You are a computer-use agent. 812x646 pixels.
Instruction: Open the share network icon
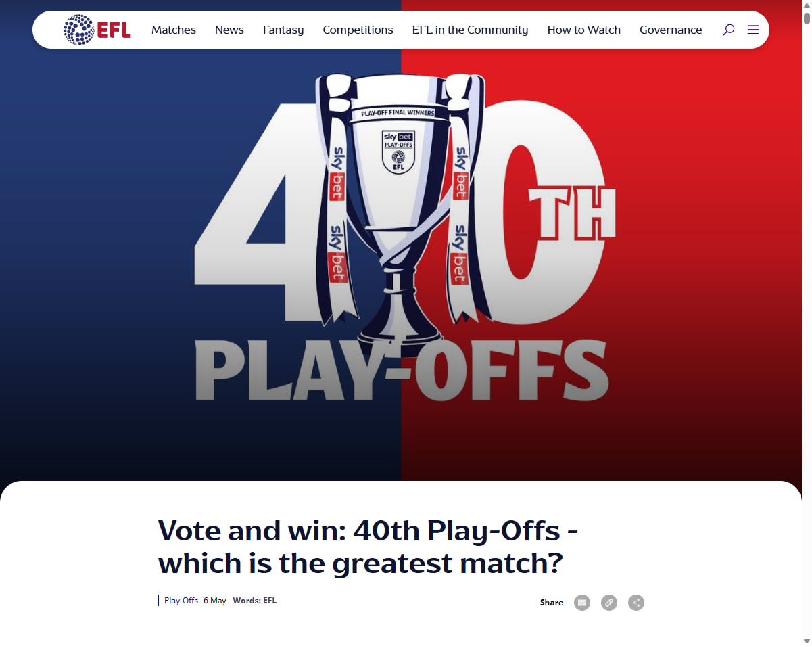[636, 603]
